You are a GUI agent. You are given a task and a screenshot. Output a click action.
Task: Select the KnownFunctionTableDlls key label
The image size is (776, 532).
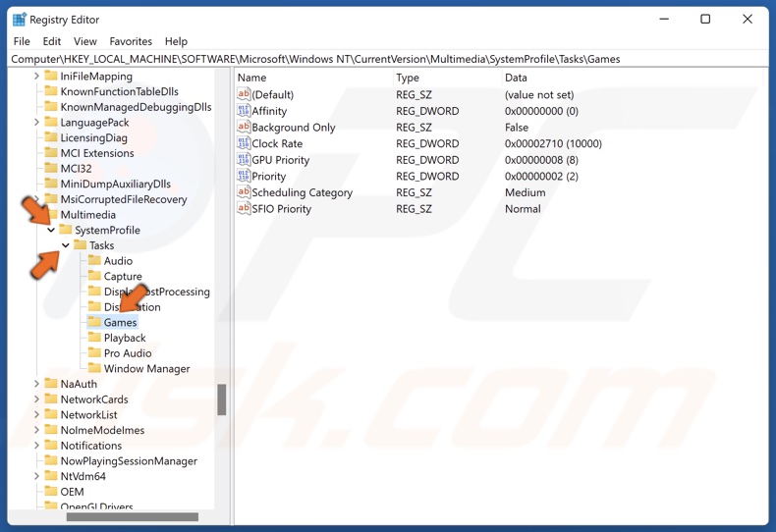pos(119,91)
